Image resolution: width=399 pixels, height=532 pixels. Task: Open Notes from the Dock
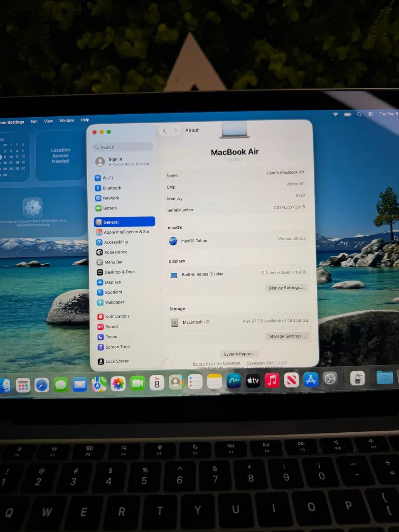tap(214, 382)
